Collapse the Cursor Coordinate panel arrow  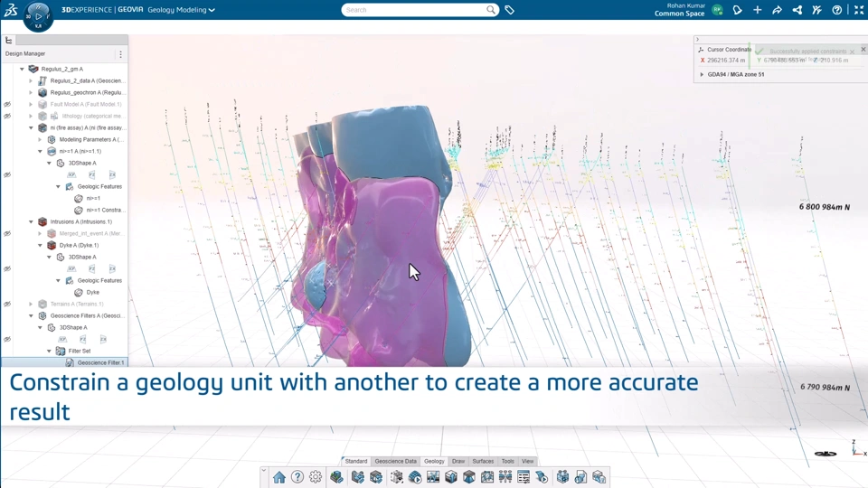[697, 39]
